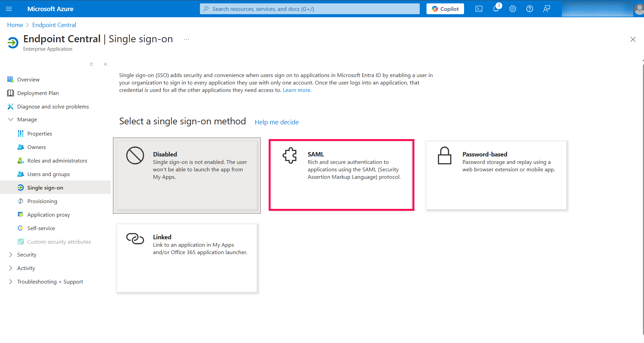Expand Troubleshooting + Support section

pos(11,282)
